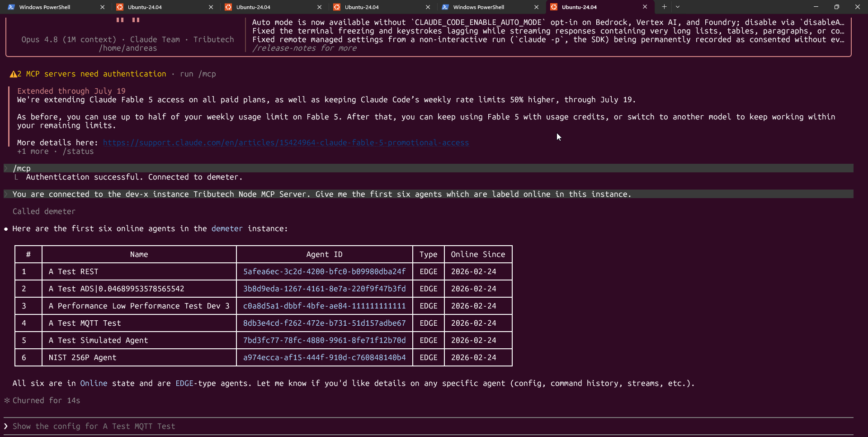Click the agent ID 3b8d9eda-1267-4161-8e7a-220f9f47b3fd
This screenshot has width=868, height=437.
pos(324,289)
